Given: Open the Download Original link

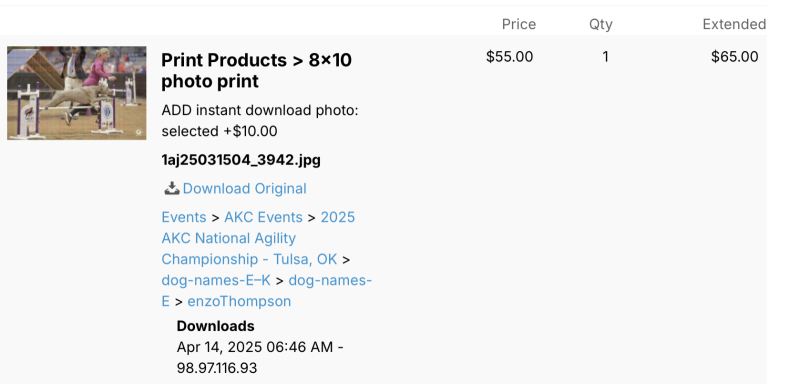Looking at the screenshot, I should click(244, 189).
